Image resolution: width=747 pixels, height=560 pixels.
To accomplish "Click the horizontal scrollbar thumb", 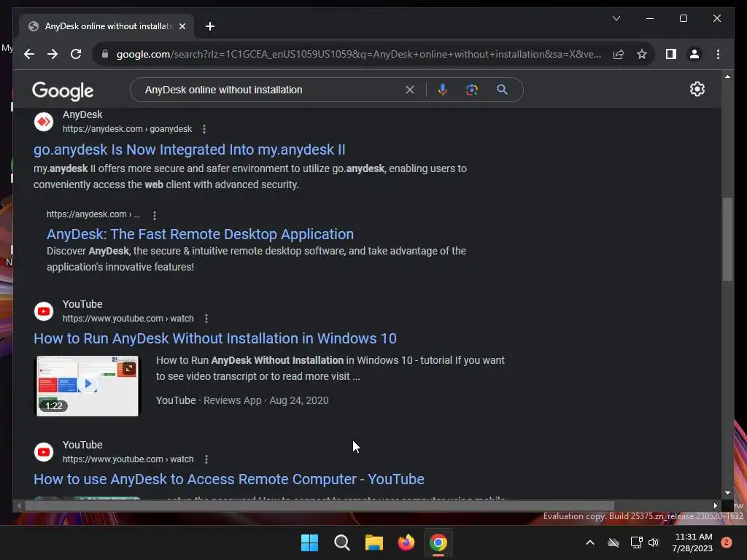I will (320, 506).
